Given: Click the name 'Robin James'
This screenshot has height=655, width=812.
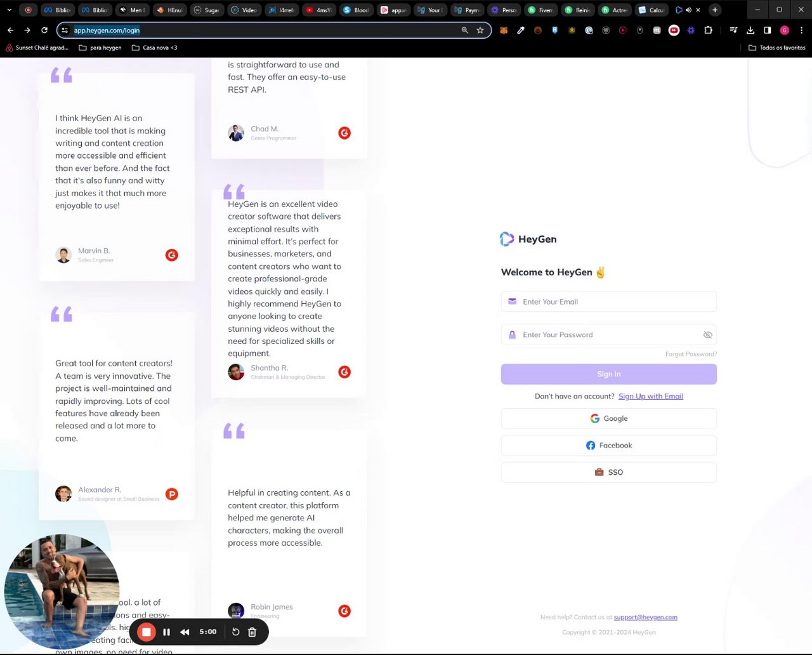Looking at the screenshot, I should [272, 607].
